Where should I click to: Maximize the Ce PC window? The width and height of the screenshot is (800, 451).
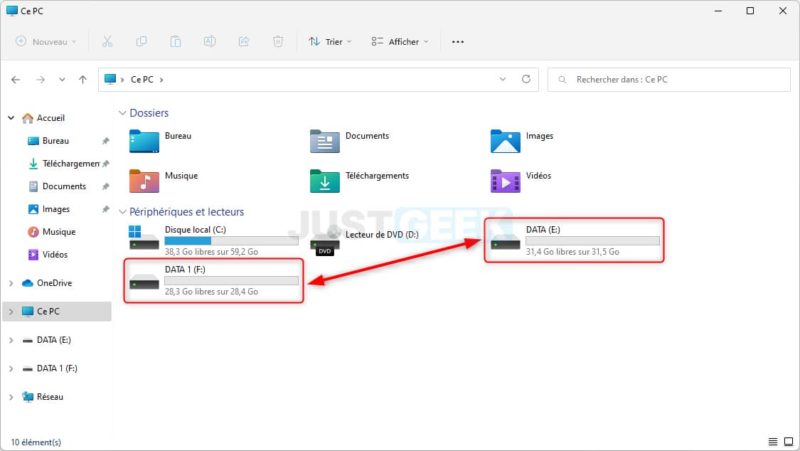[750, 11]
